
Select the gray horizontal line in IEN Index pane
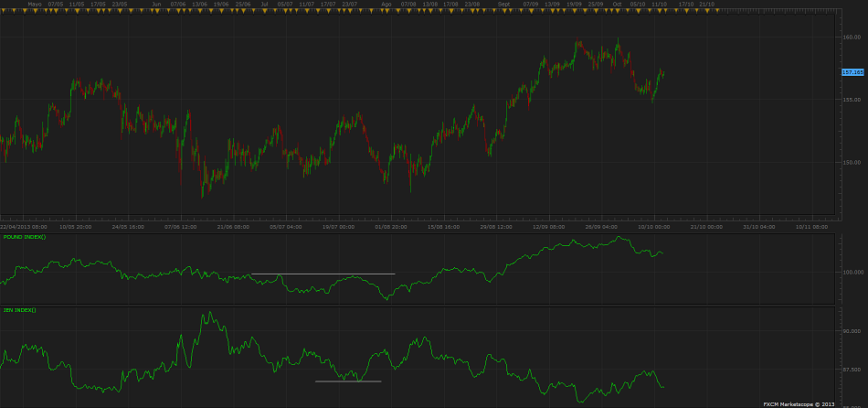[348, 381]
